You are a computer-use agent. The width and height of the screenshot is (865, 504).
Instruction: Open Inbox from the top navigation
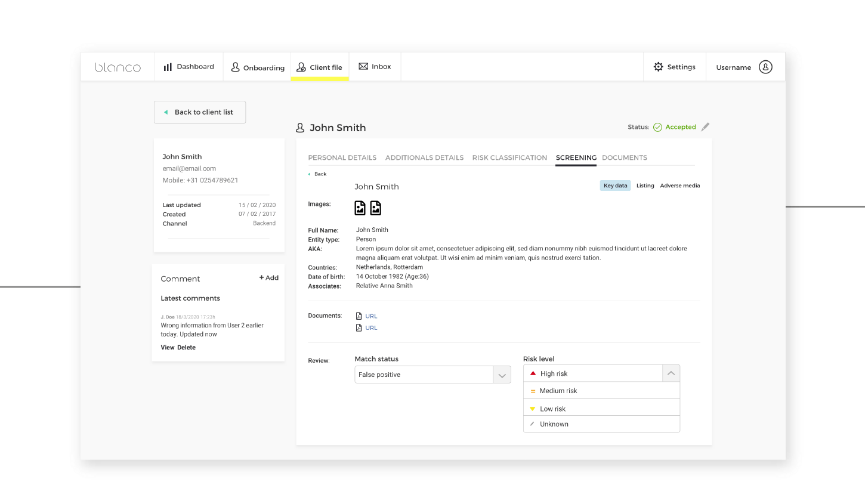pyautogui.click(x=375, y=66)
